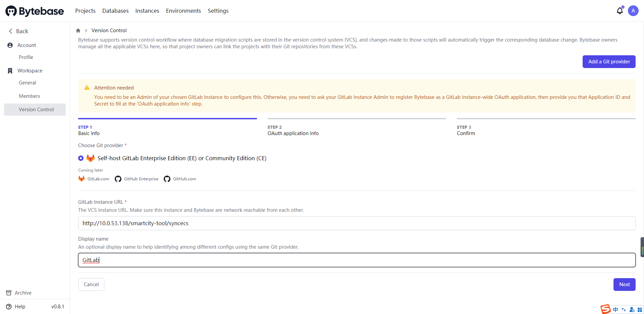Click the page scrollbar thumb on right edge

point(642,247)
